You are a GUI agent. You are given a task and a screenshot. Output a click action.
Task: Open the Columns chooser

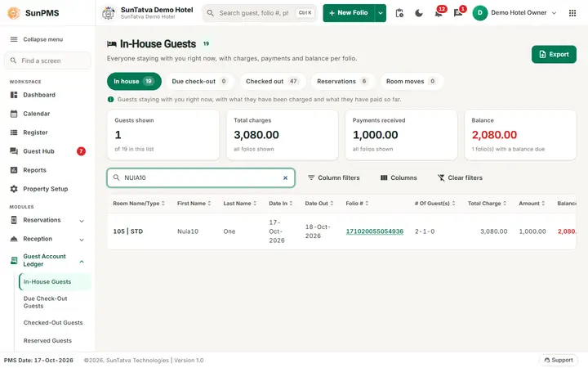[399, 177]
